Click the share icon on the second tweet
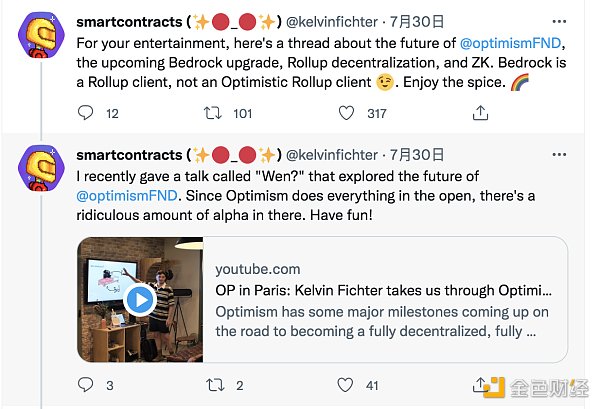Screen dimensions: 600x409 (480, 385)
